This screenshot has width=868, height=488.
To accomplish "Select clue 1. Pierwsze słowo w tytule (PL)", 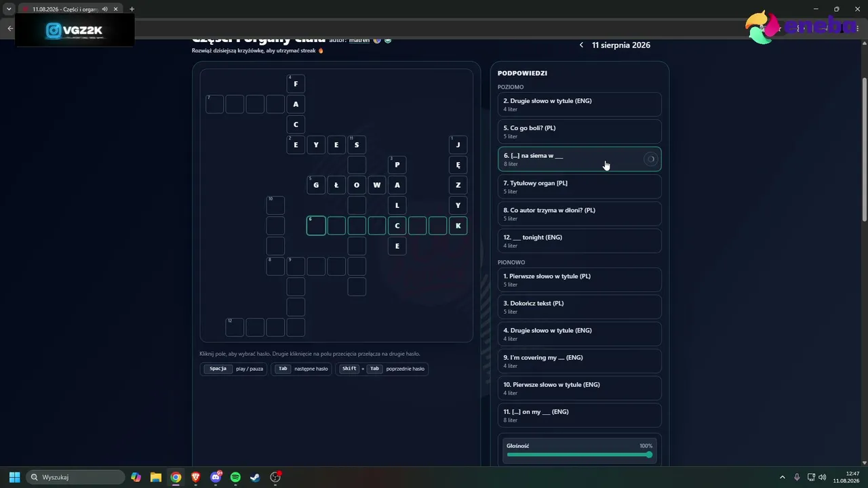I will 580,280.
